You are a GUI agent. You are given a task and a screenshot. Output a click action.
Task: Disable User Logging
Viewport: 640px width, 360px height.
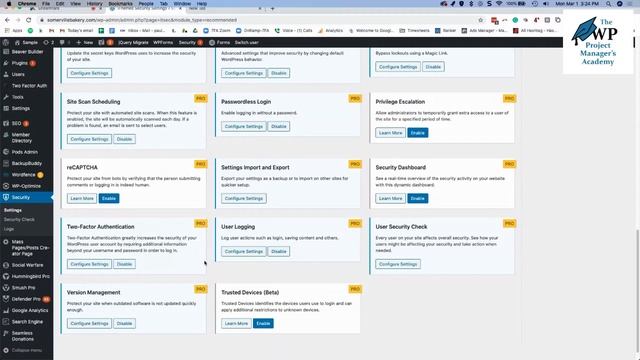tap(279, 251)
